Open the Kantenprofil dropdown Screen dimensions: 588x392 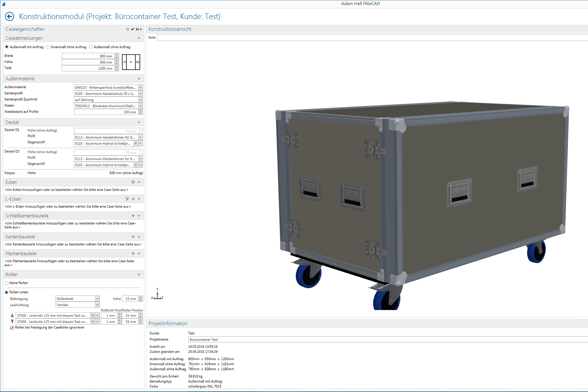tap(140, 94)
